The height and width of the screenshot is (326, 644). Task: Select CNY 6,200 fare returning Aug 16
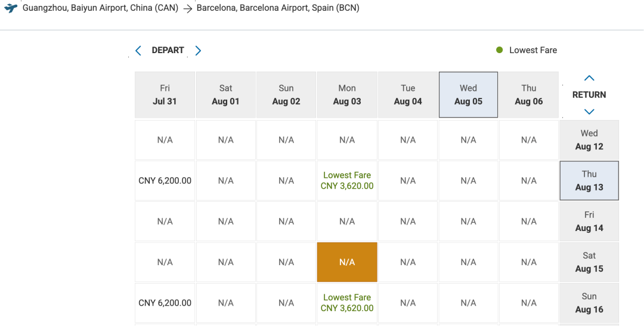click(x=165, y=303)
